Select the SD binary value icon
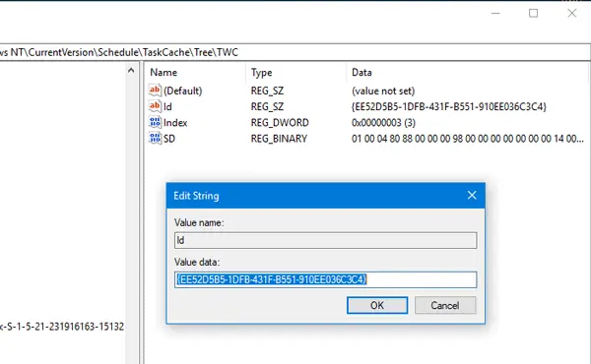 click(155, 139)
